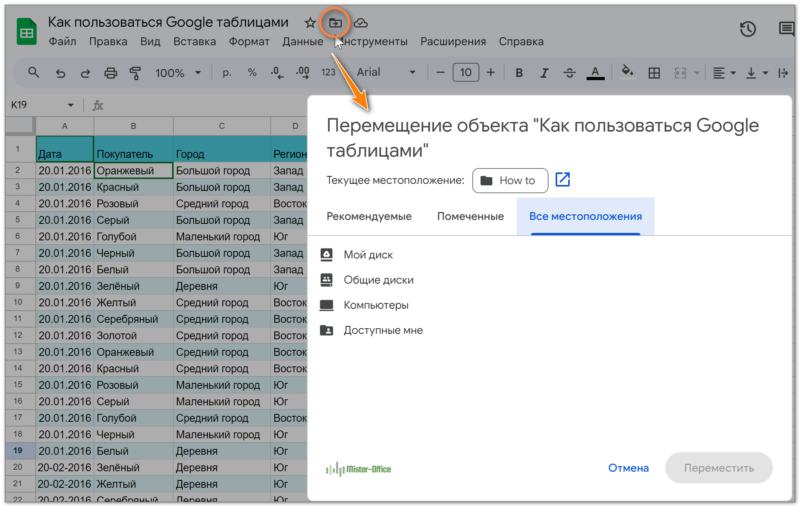Toggle bold formatting
Image resolution: width=800 pixels, height=507 pixels.
pyautogui.click(x=519, y=73)
